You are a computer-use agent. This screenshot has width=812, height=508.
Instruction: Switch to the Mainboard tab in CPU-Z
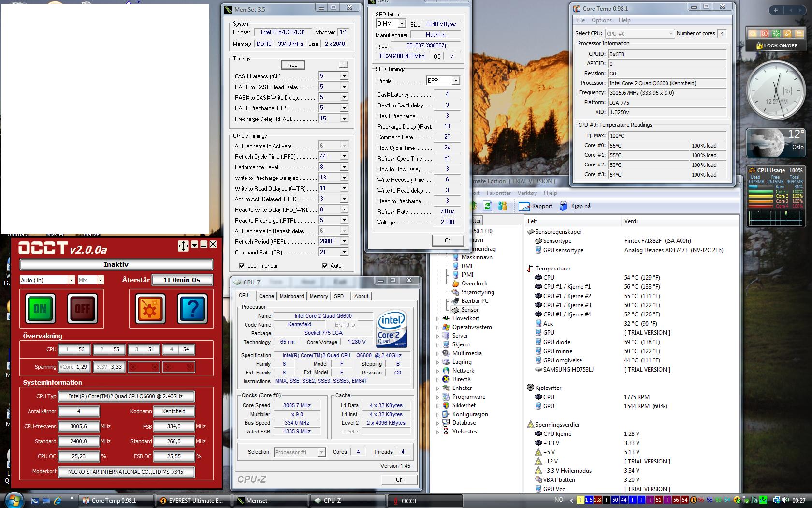292,296
